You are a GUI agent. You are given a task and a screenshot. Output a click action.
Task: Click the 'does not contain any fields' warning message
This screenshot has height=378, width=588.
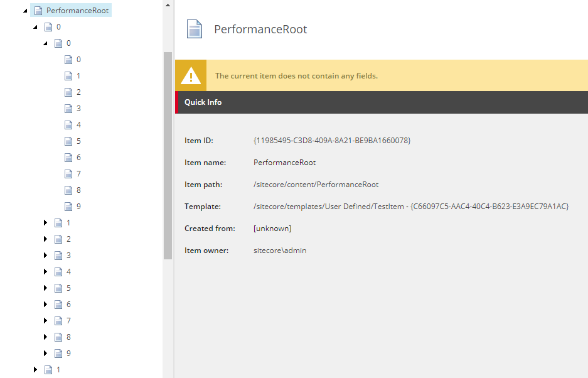[296, 76]
